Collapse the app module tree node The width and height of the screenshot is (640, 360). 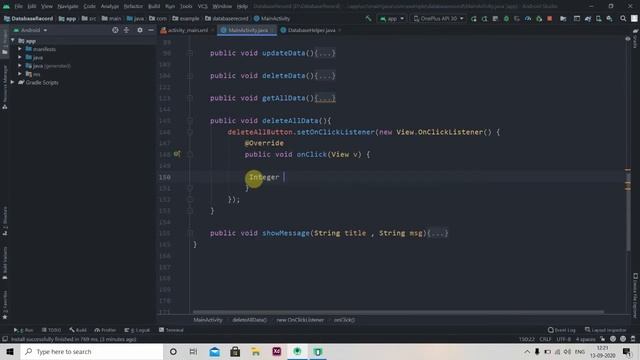(x=13, y=41)
